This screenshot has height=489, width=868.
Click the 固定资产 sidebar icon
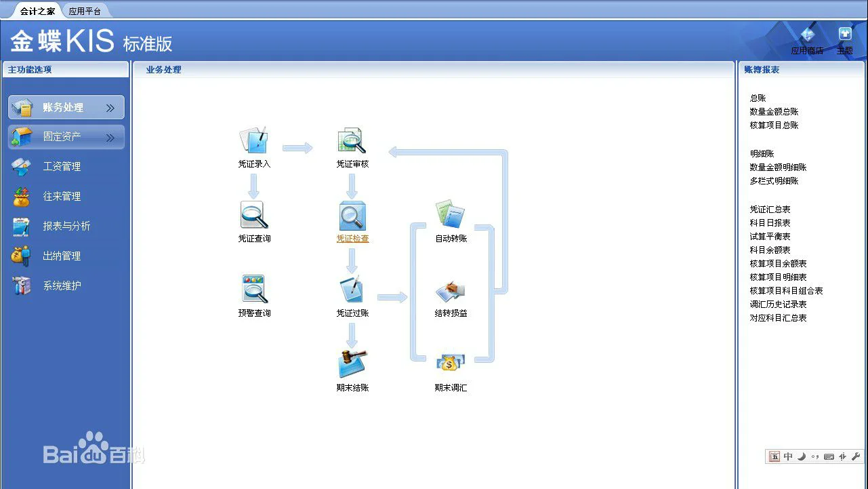pyautogui.click(x=22, y=137)
